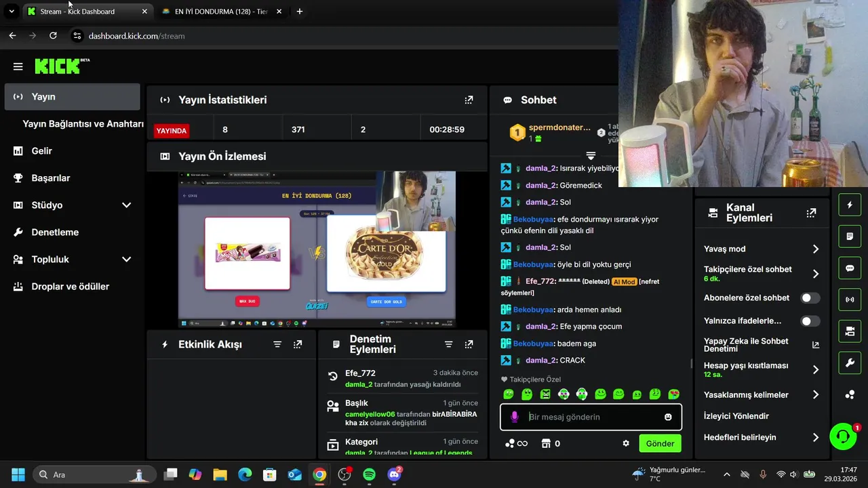Screen dimensions: 868x488
Task: Insert the angry green square emote
Action: pos(545,394)
